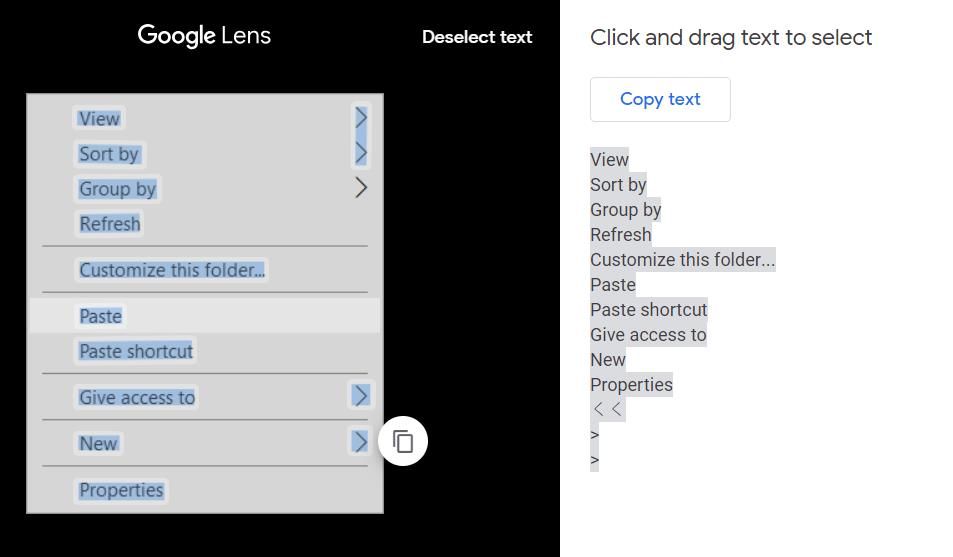The image size is (953, 557).
Task: Click the extracted '< <' symbols line
Action: point(608,409)
